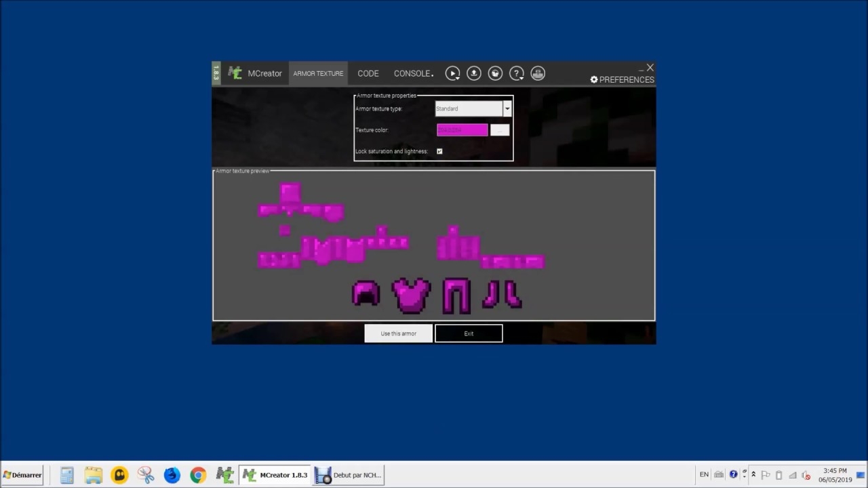This screenshot has height=488, width=868.
Task: Click the MCreator logo icon in header
Action: (235, 73)
